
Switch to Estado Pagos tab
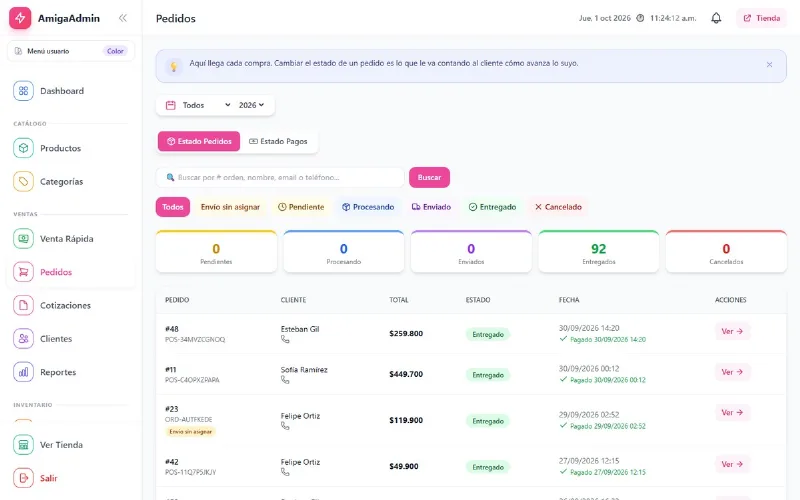click(278, 141)
